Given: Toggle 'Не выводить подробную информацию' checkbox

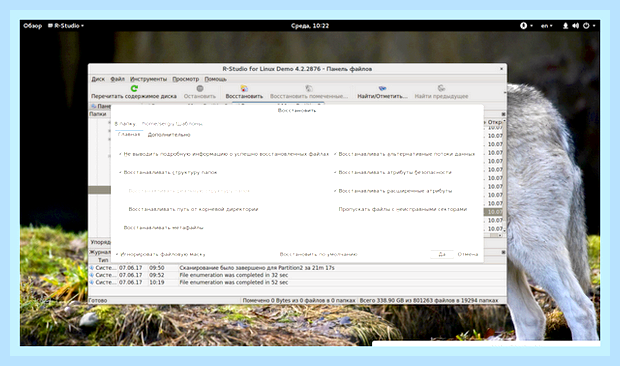Looking at the screenshot, I should tap(120, 154).
